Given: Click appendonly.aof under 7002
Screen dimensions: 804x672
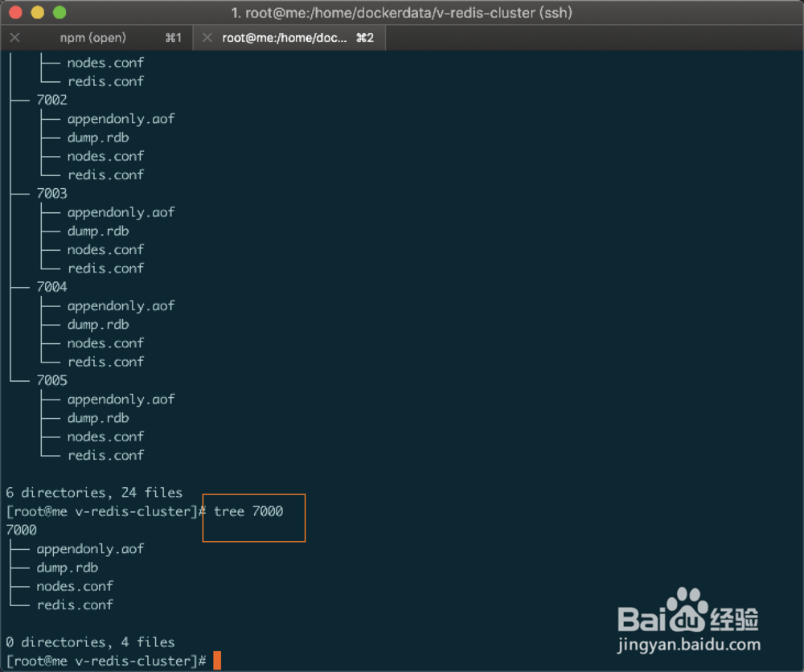Looking at the screenshot, I should (121, 119).
